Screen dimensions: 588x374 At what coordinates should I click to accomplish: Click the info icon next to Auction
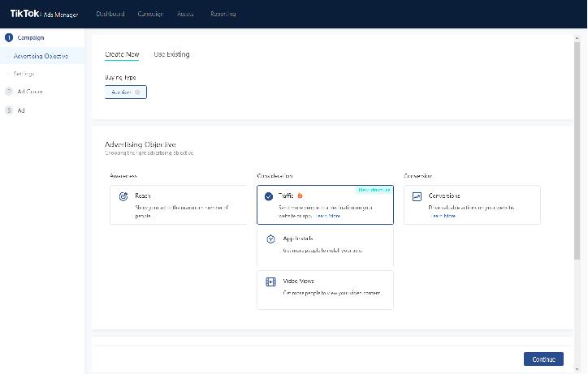(137, 92)
